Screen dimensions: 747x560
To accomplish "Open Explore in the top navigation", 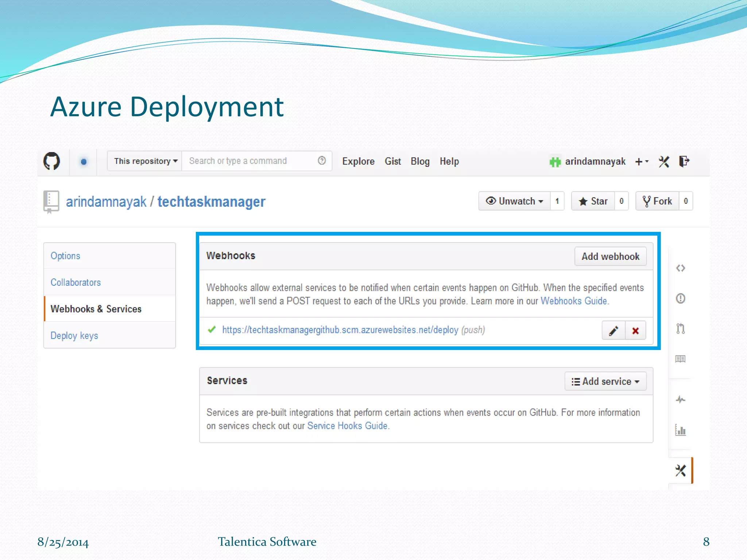I will pos(358,161).
